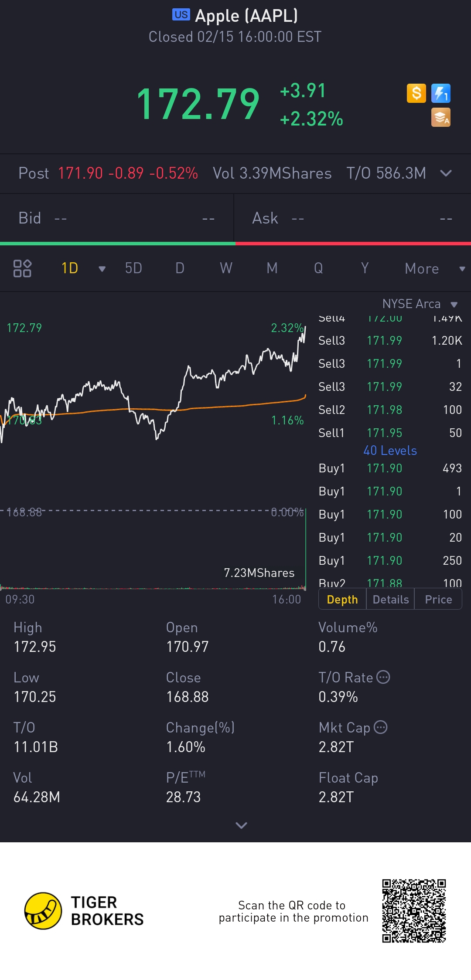Tap the Buy1 row with size 20
The image size is (471, 980).
pyautogui.click(x=390, y=537)
